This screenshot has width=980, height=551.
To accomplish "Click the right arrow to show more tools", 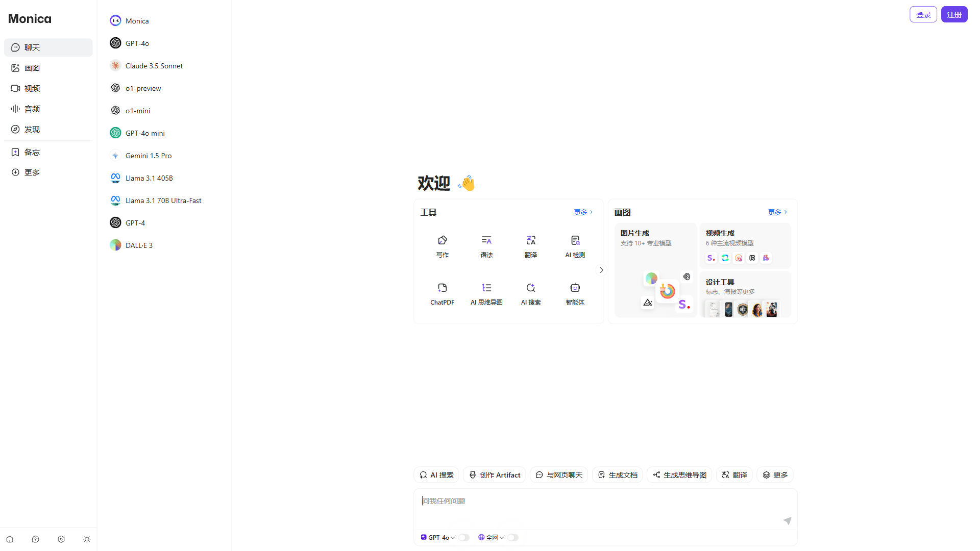I will [601, 270].
